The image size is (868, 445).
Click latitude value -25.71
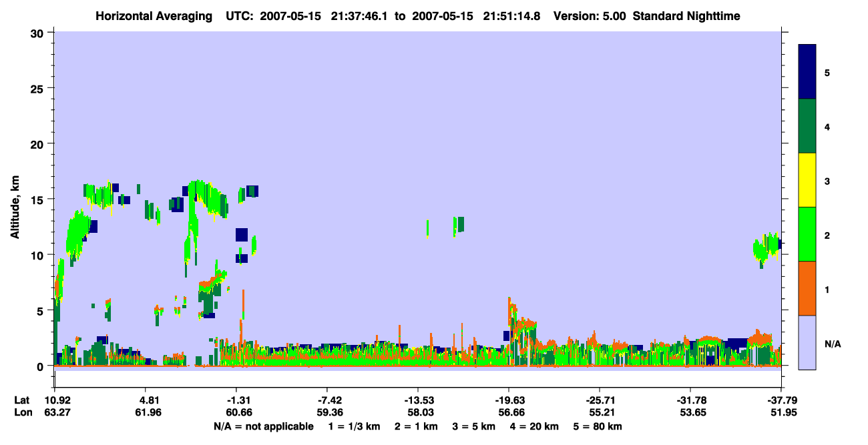(600, 400)
